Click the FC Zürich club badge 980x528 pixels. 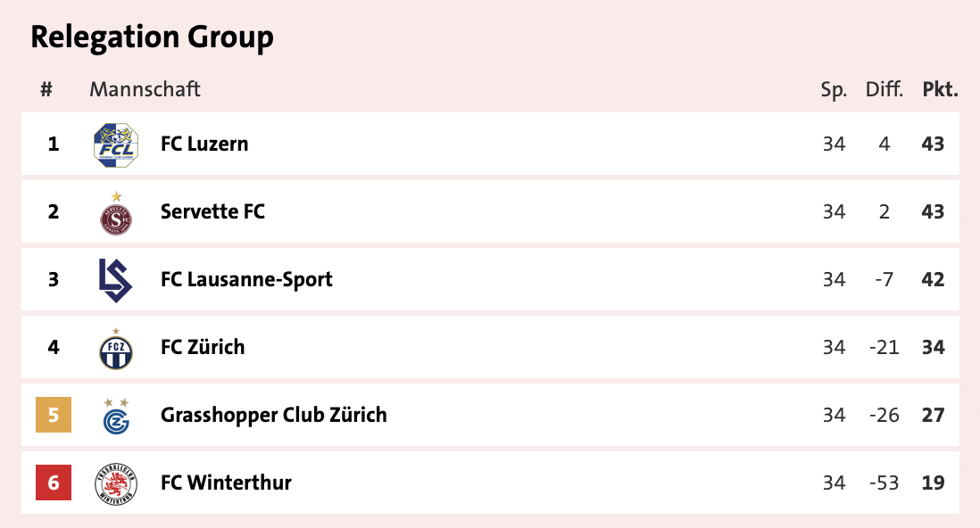115,349
